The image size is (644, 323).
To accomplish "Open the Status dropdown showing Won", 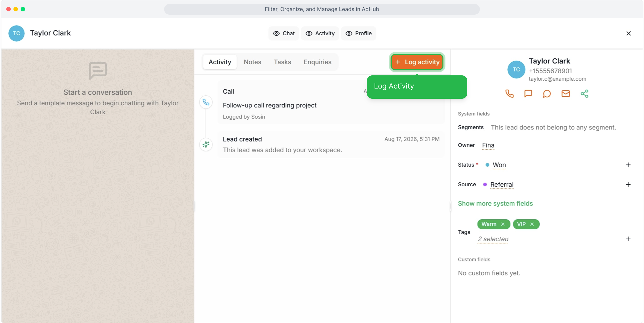I will pyautogui.click(x=499, y=165).
